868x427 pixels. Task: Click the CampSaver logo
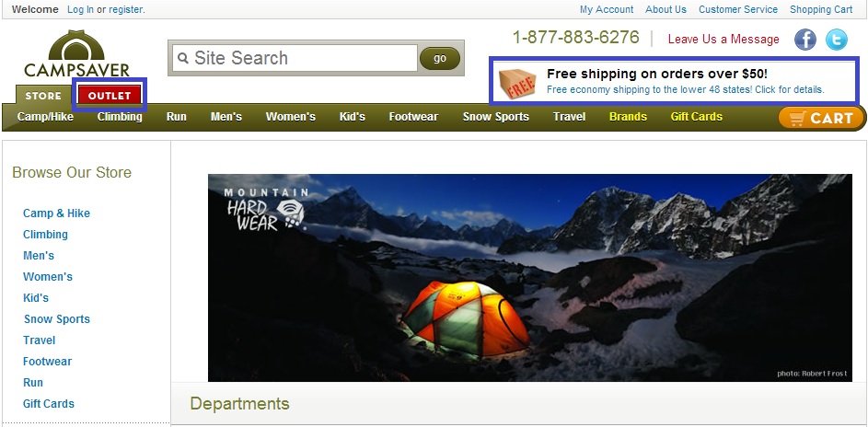76,53
